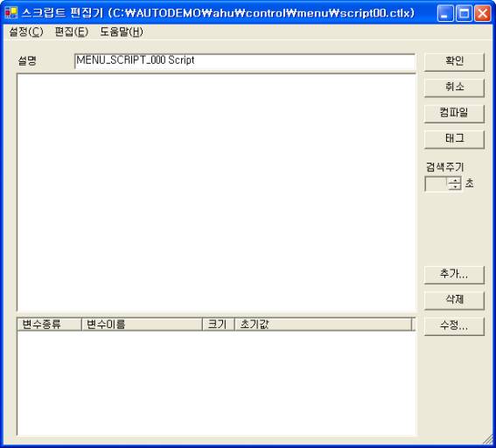The height and width of the screenshot is (448, 496).
Task: Compile the script with 컴파일 button
Action: [x=454, y=113]
